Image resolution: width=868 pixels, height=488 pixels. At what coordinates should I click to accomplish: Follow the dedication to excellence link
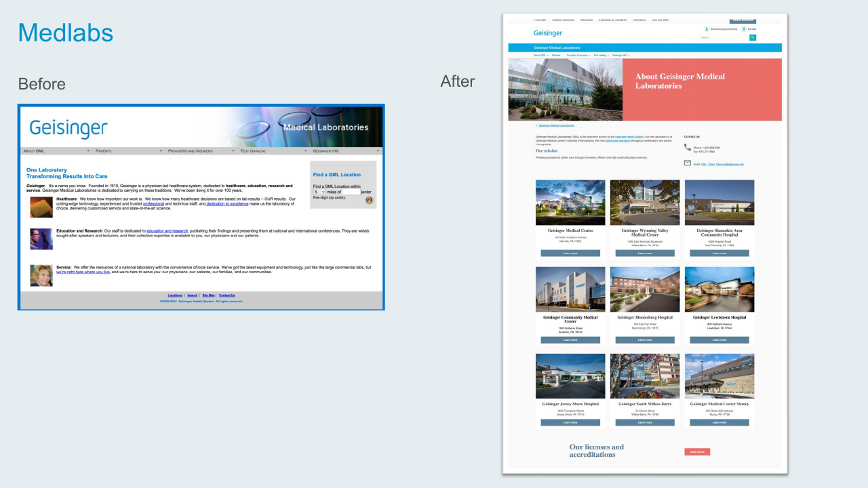227,203
